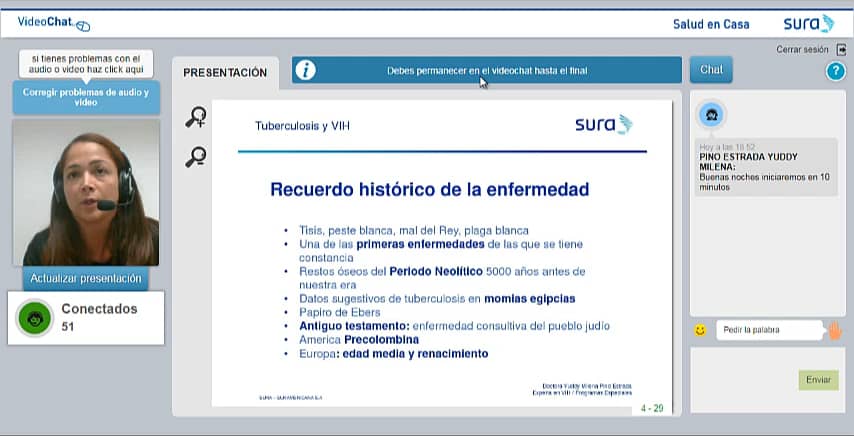Screen dimensions: 854x436
Task: Open the Chat tab
Action: click(711, 70)
